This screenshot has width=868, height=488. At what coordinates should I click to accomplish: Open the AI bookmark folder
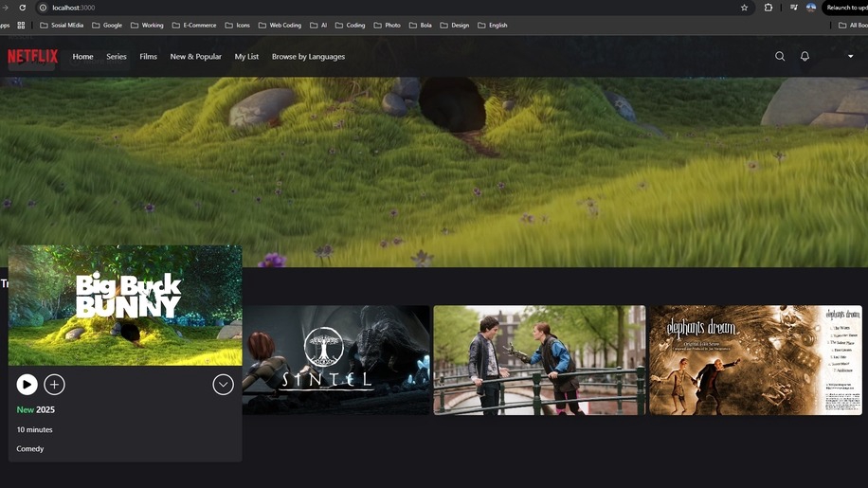coord(318,26)
